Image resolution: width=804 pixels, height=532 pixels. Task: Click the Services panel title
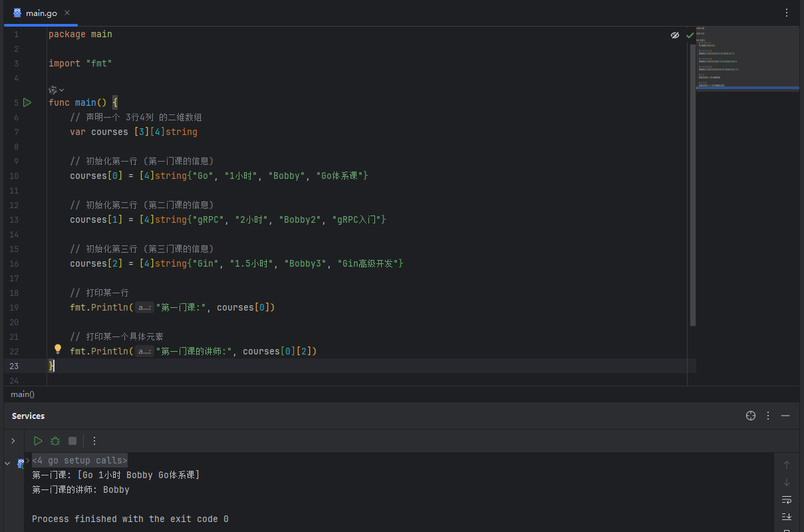pos(28,416)
